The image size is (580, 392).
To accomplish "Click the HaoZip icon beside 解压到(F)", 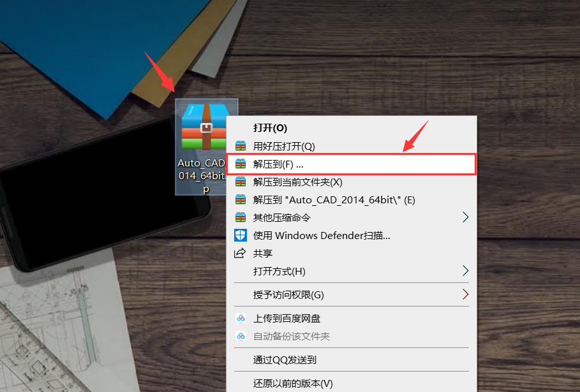I will click(241, 164).
